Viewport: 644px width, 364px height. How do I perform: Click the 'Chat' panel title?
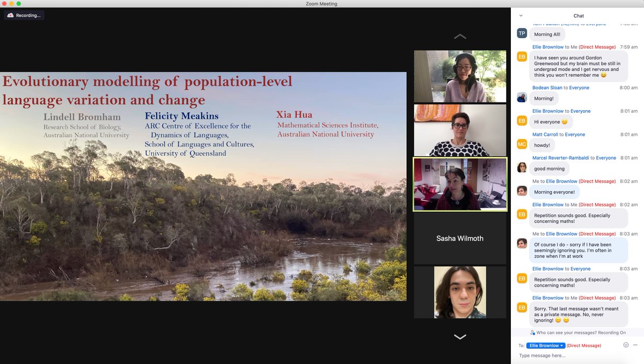click(579, 16)
